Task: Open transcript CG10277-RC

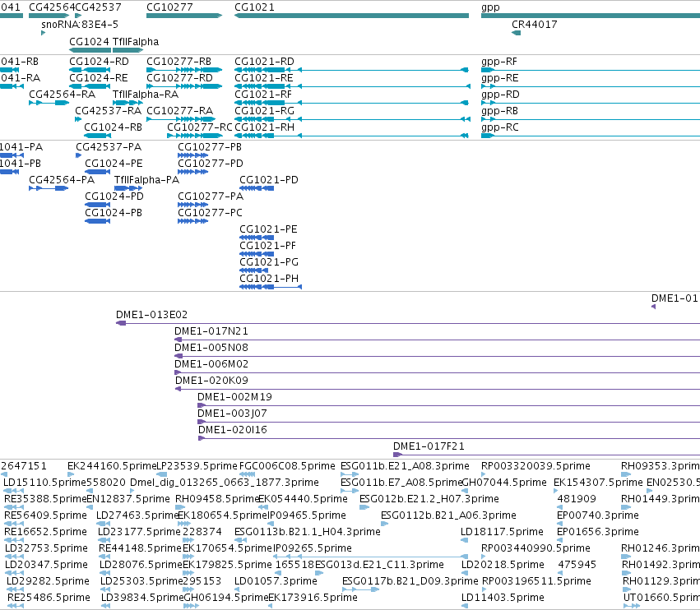Action: tap(200, 127)
